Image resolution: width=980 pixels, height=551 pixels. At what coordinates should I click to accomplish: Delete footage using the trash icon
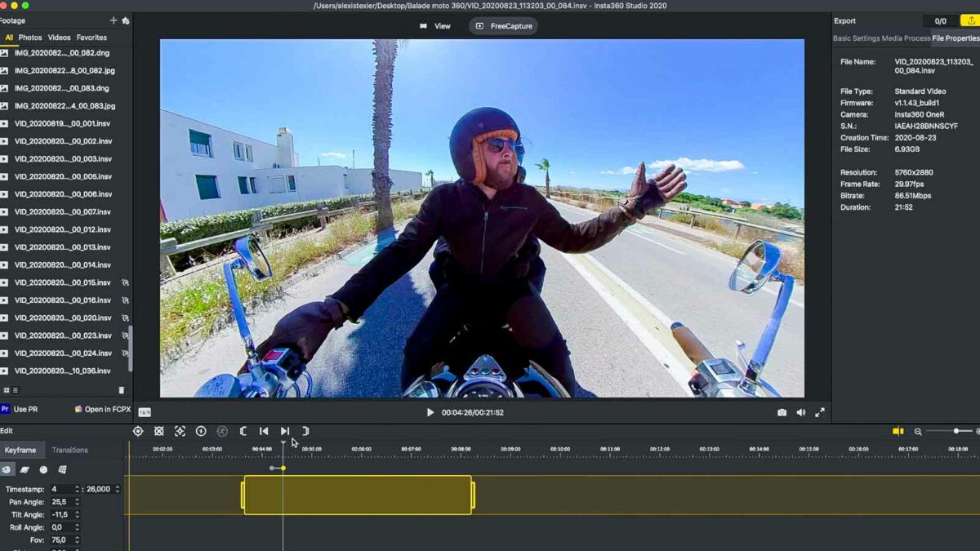pos(121,389)
